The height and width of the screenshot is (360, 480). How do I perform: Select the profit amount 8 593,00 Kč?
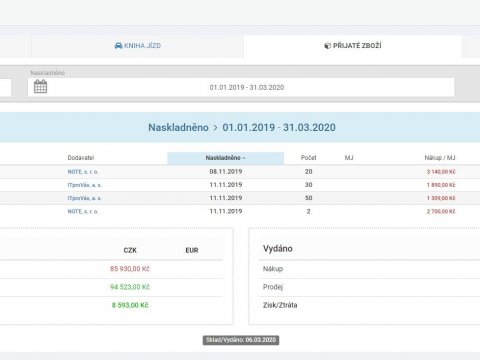[x=130, y=305]
